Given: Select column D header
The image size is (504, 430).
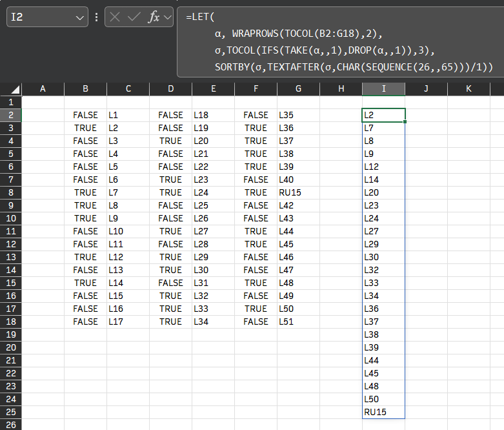Looking at the screenshot, I should [x=170, y=89].
